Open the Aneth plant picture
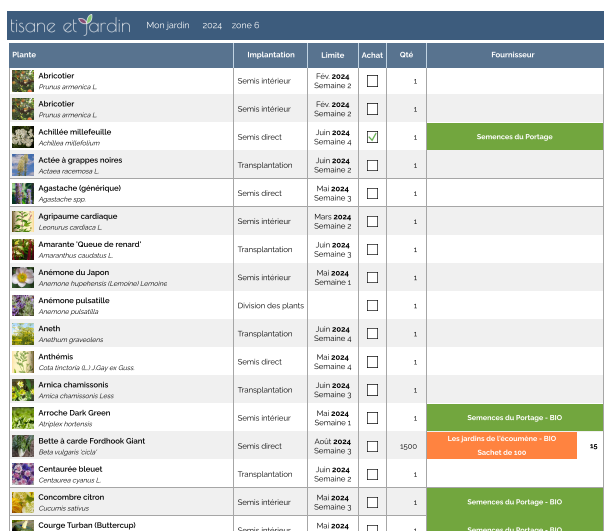This screenshot has width=612, height=531. coord(23,334)
